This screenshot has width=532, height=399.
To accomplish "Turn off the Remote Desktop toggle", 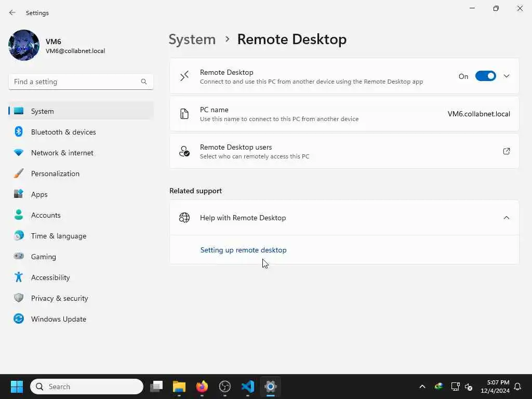I will pos(485,76).
